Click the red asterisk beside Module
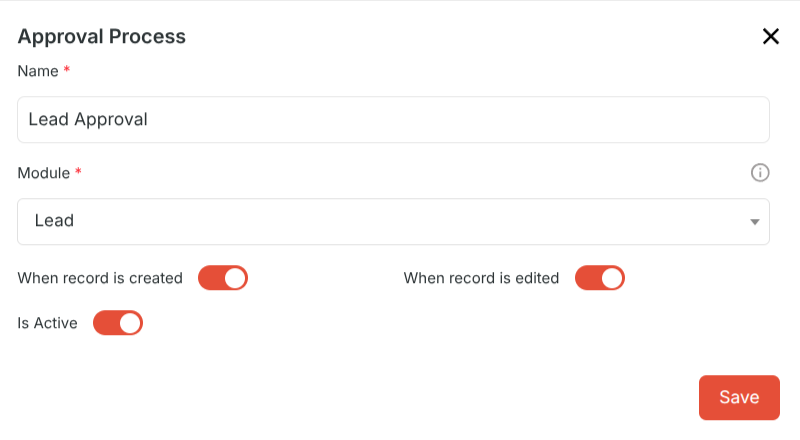800x440 pixels. pyautogui.click(x=78, y=171)
